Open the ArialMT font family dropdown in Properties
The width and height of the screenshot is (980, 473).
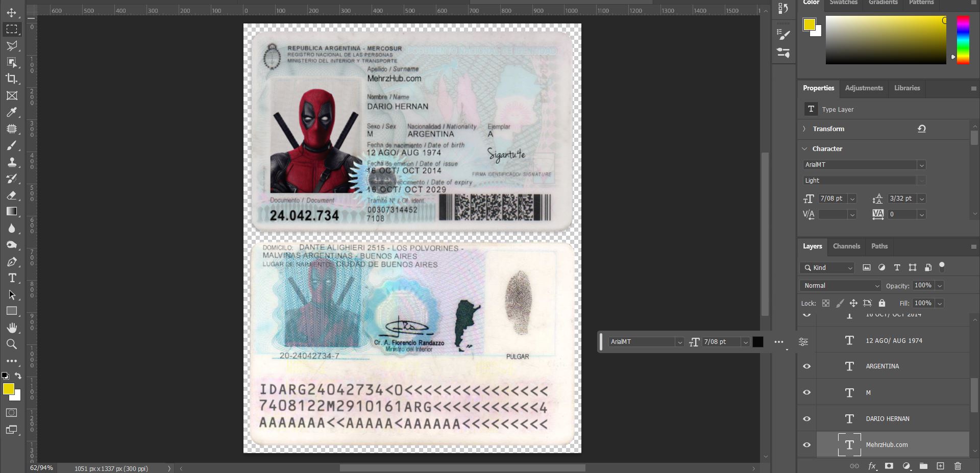coord(921,165)
